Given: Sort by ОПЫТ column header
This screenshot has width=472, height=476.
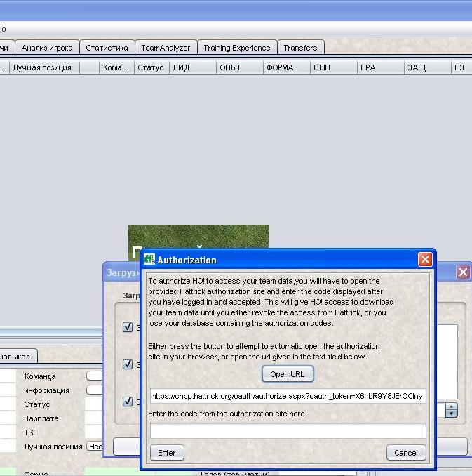Looking at the screenshot, I should [x=240, y=67].
